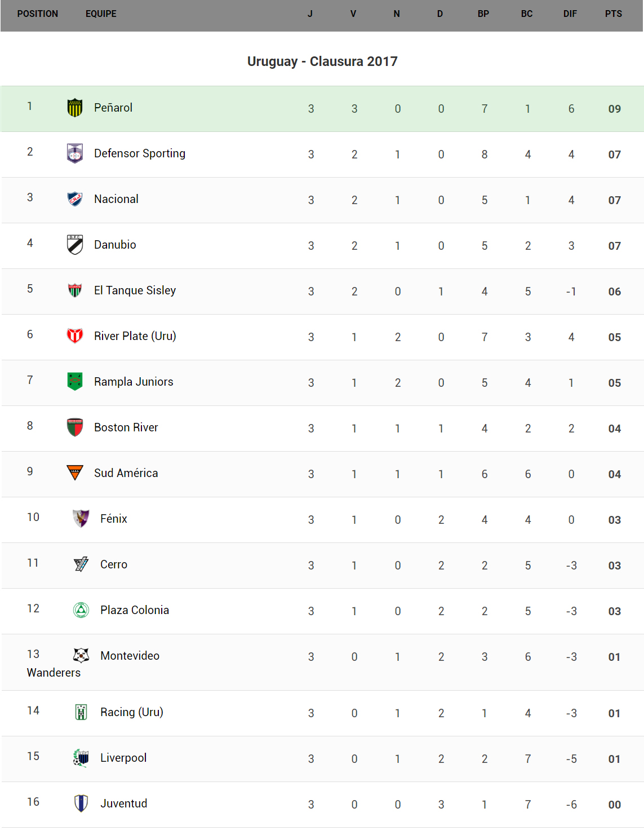Click the PTS column header
The height and width of the screenshot is (830, 644).
click(614, 14)
